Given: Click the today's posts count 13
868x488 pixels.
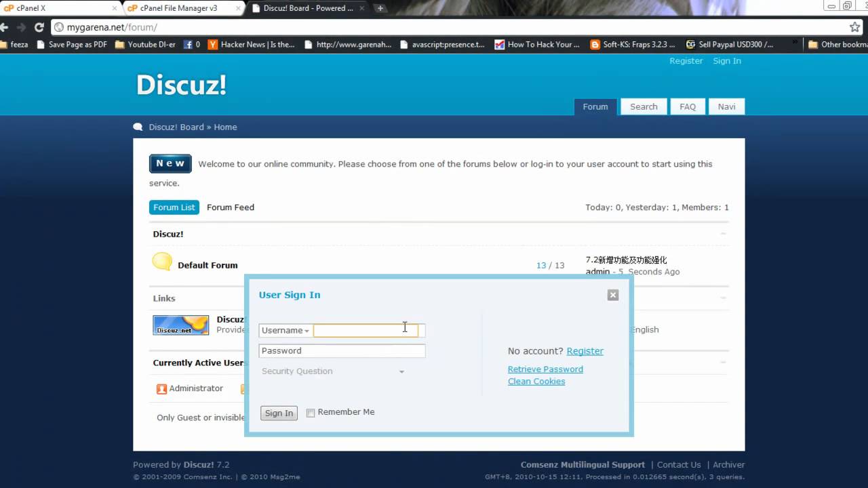Looking at the screenshot, I should [541, 266].
